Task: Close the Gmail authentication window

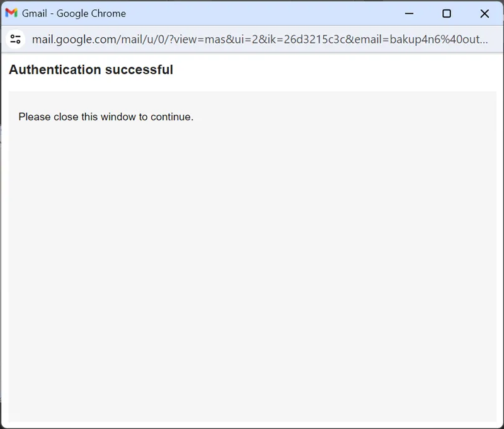Action: [484, 13]
